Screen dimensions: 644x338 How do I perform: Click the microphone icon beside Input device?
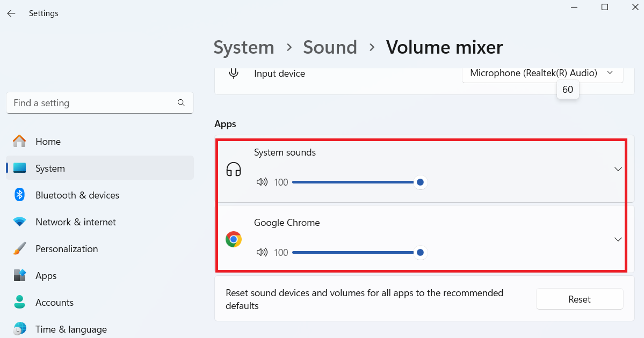pyautogui.click(x=233, y=73)
